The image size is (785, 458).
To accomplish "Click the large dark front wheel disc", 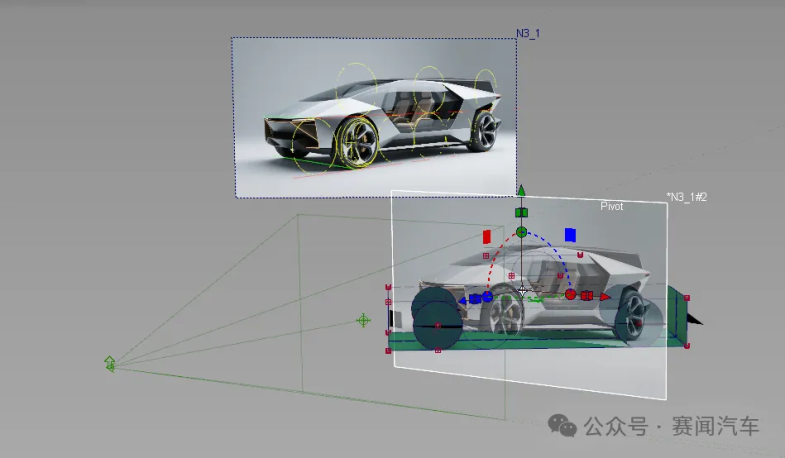I will click(x=437, y=324).
